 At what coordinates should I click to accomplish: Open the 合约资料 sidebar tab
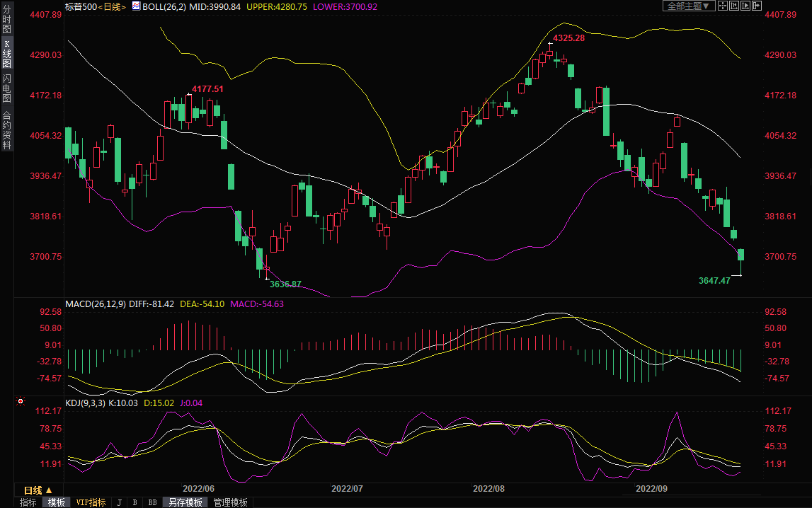click(6, 130)
